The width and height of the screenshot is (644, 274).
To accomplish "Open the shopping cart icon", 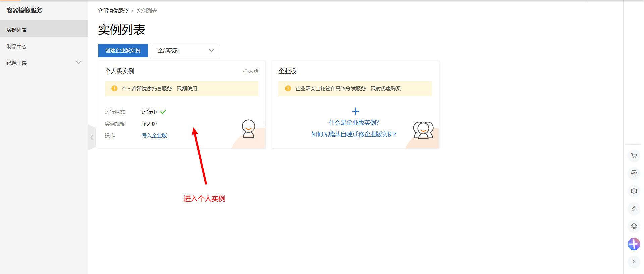I will 634,156.
